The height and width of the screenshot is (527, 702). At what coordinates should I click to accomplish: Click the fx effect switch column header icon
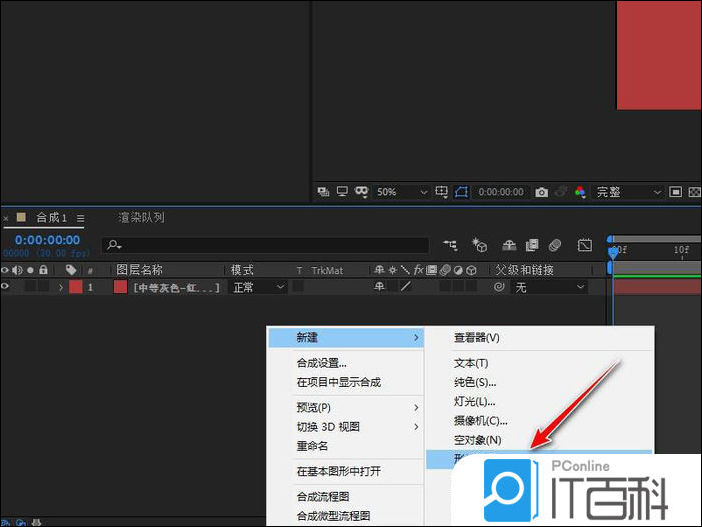pos(418,270)
